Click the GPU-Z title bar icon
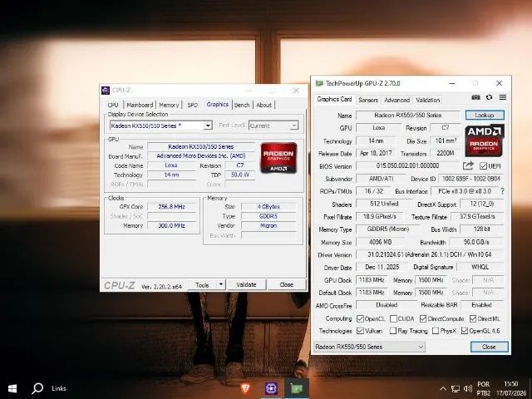The image size is (532, 399). [319, 83]
